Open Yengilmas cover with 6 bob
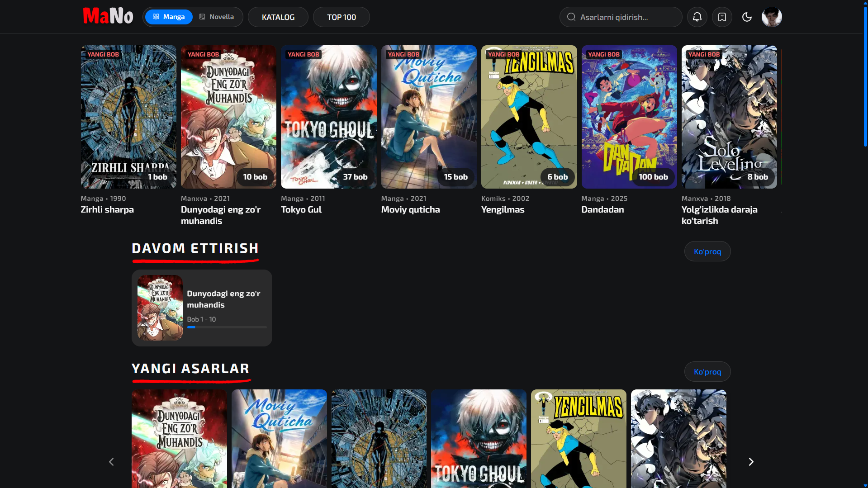Viewport: 868px width, 488px height. pyautogui.click(x=529, y=117)
